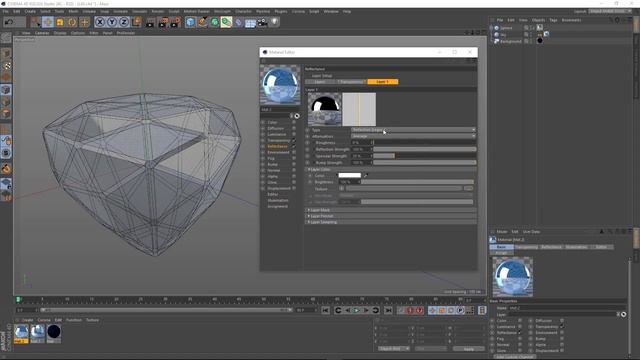This screenshot has height=360, width=640.
Task: Click the Play Forwards button in timeline
Action: (x=357, y=311)
